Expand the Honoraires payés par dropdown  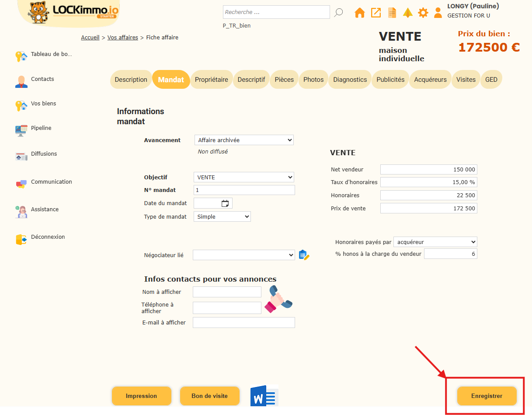coord(435,242)
